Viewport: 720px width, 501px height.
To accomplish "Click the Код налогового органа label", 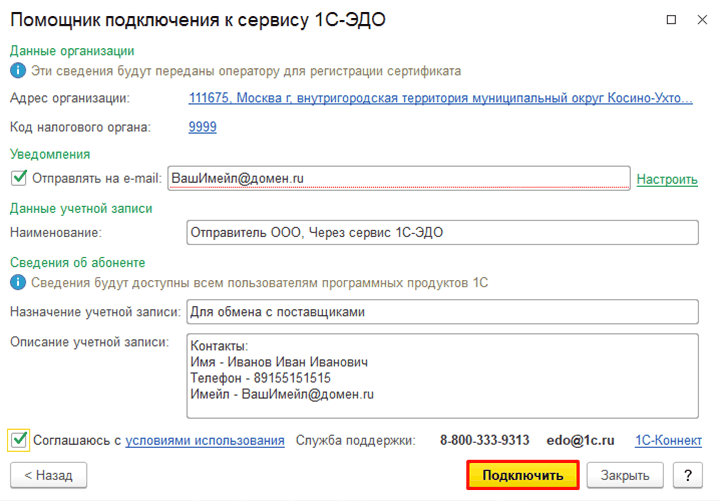I will pyautogui.click(x=80, y=127).
